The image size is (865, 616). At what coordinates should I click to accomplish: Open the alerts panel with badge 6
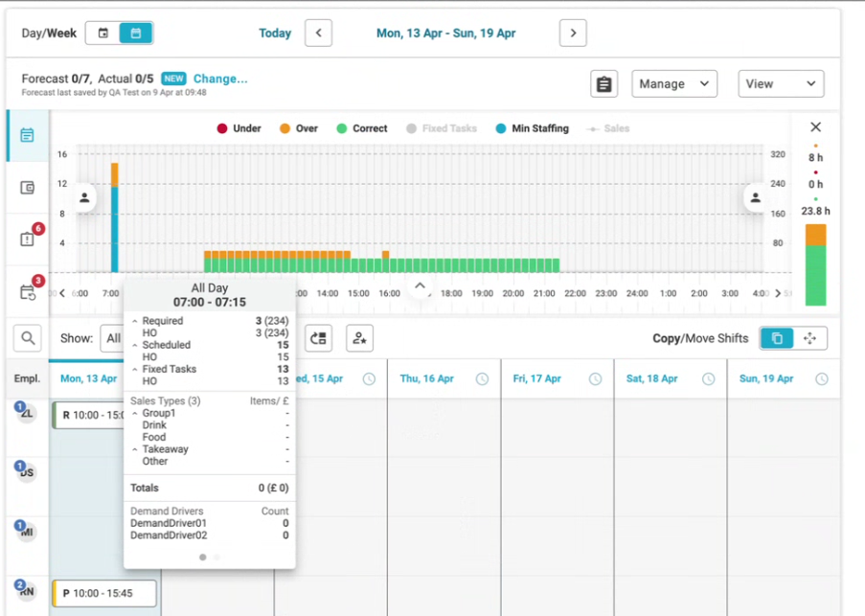[x=27, y=240]
